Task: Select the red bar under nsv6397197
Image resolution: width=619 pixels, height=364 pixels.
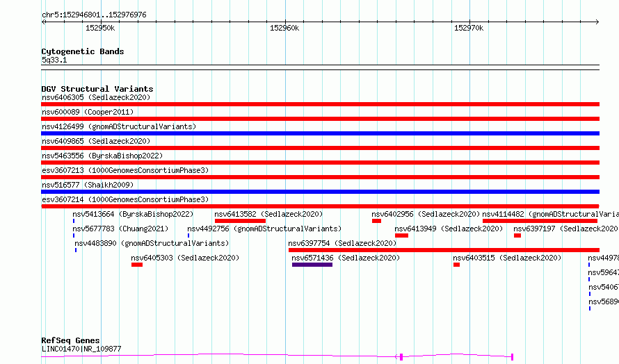Action: point(517,235)
